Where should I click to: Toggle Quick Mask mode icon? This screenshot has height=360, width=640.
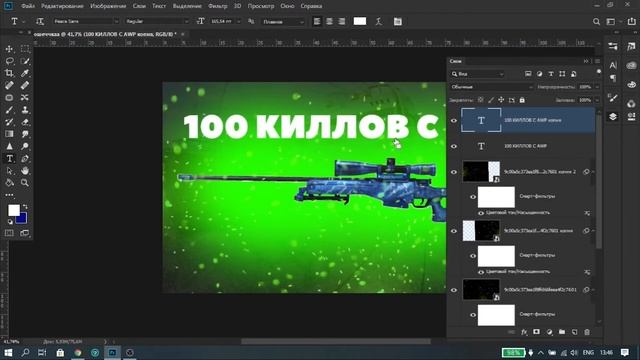click(9, 233)
